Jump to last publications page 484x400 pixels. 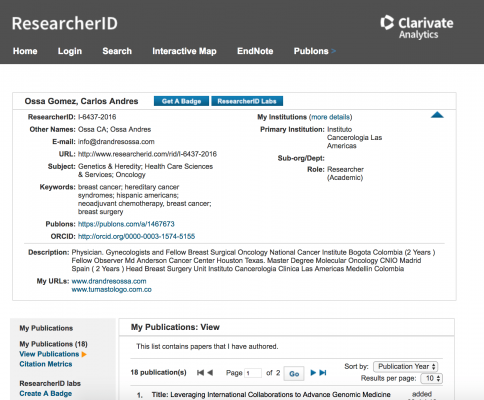pyautogui.click(x=323, y=373)
